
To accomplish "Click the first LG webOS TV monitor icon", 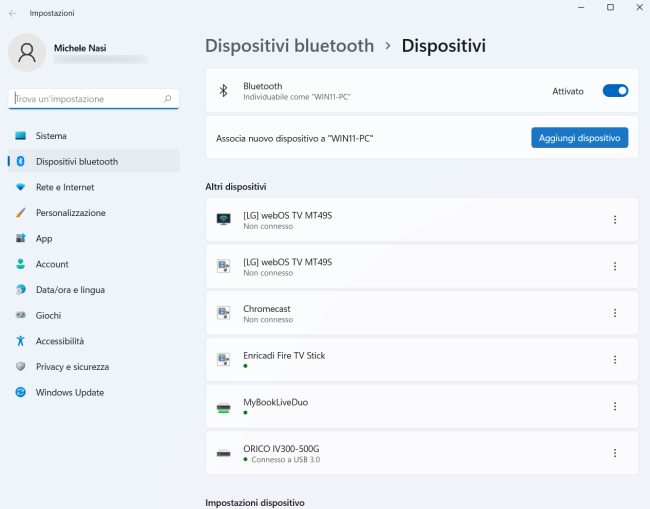I will coord(223,219).
